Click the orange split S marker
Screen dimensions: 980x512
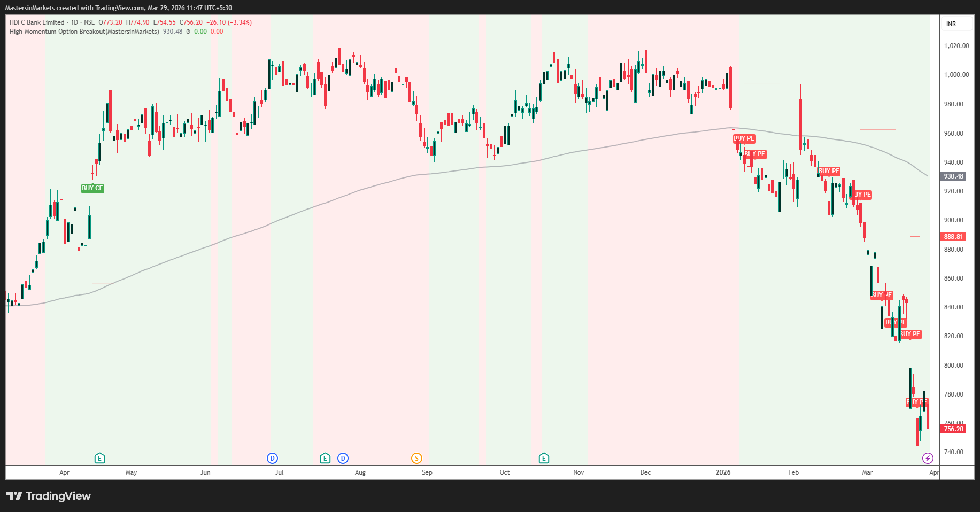[416, 458]
